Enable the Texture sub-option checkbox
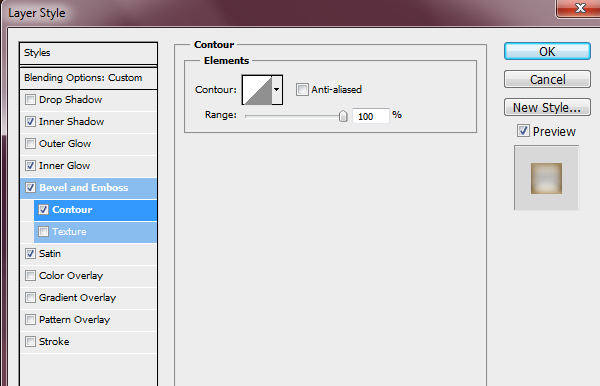This screenshot has width=600, height=386. (43, 231)
